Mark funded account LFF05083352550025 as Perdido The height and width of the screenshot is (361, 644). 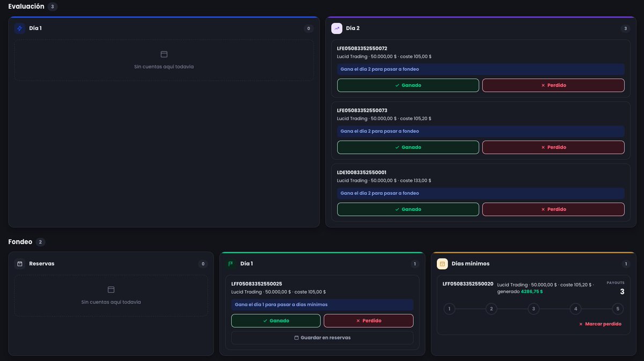pos(369,321)
